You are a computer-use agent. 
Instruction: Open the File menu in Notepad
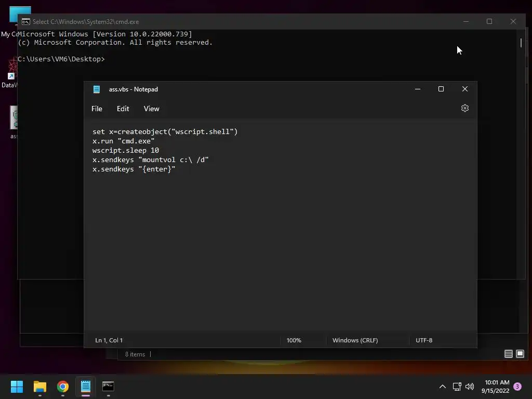coord(97,109)
